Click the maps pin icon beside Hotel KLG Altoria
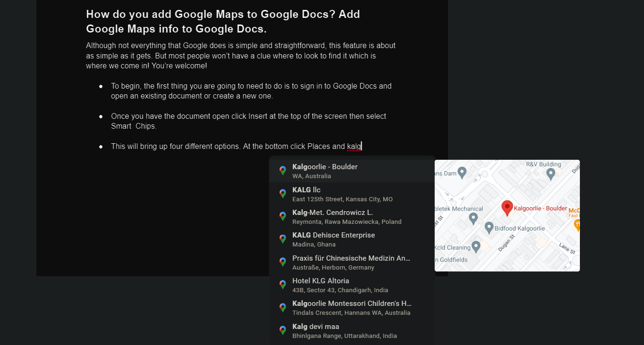This screenshot has height=345, width=644. coord(283,285)
